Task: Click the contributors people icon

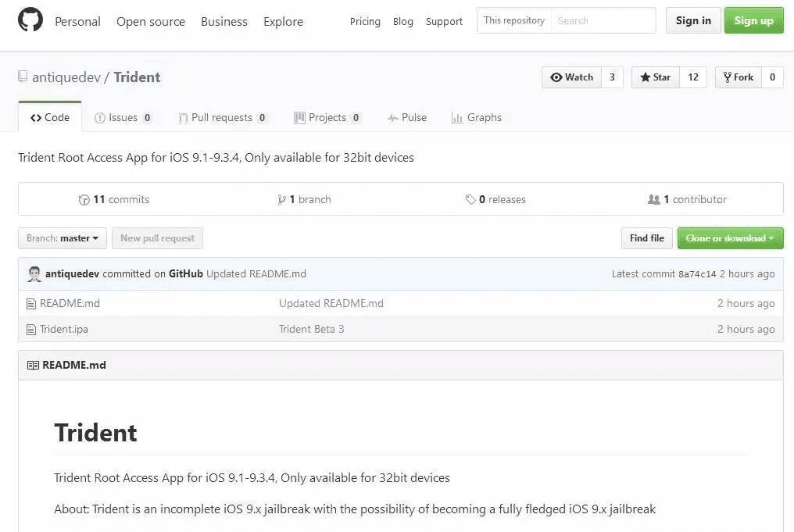Action: 654,200
